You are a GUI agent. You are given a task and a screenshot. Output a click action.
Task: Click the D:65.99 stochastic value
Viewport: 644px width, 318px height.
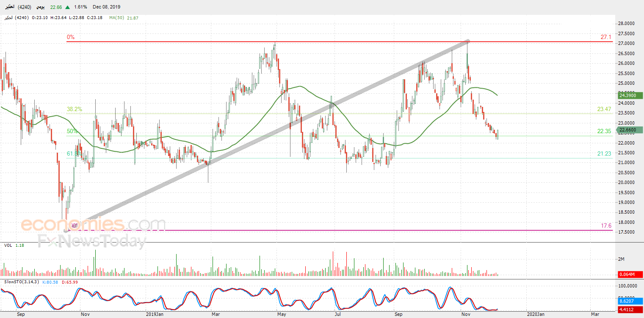point(70,282)
